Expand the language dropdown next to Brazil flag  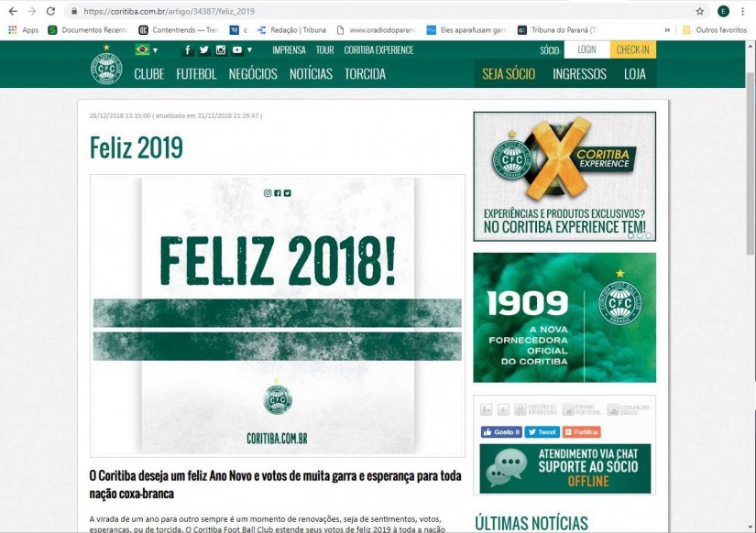point(155,50)
